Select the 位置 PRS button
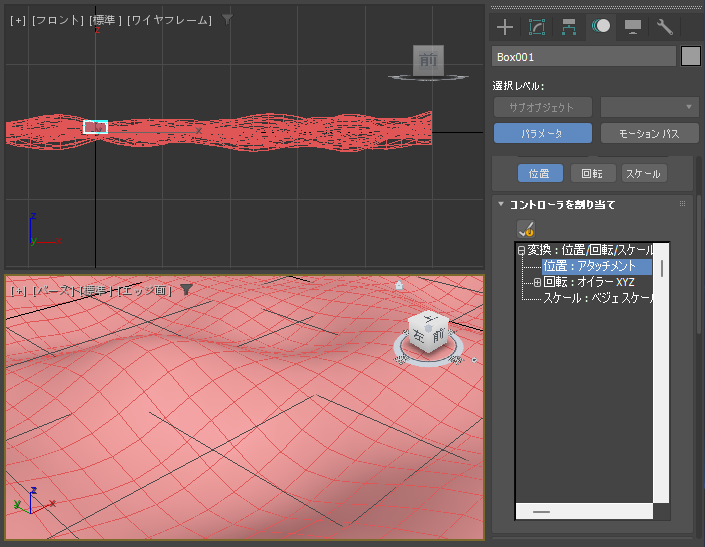Screen dimensions: 705x547 click(x=540, y=173)
